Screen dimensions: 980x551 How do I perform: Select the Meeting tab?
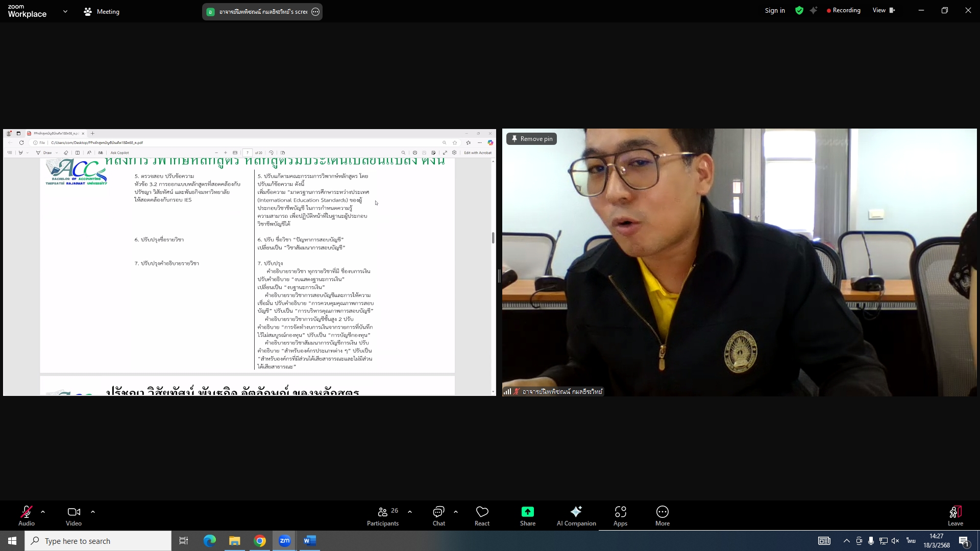102,11
